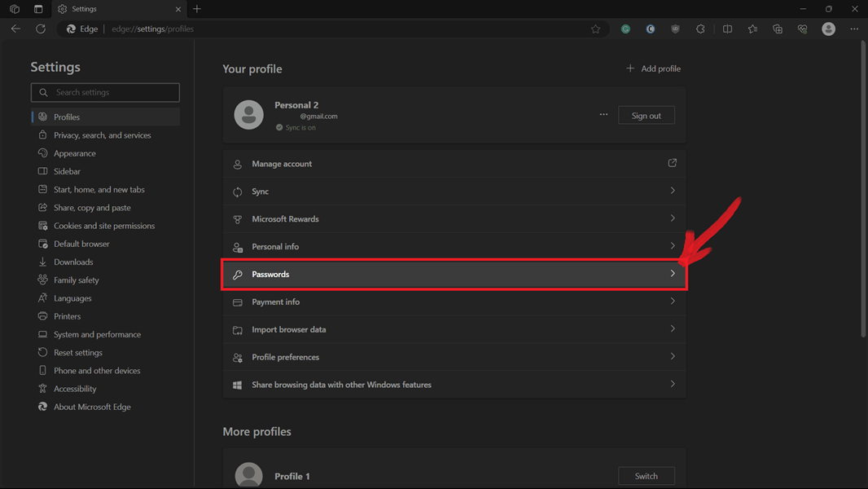The height and width of the screenshot is (489, 868).
Task: Open the Favorites list icon
Action: pyautogui.click(x=752, y=29)
